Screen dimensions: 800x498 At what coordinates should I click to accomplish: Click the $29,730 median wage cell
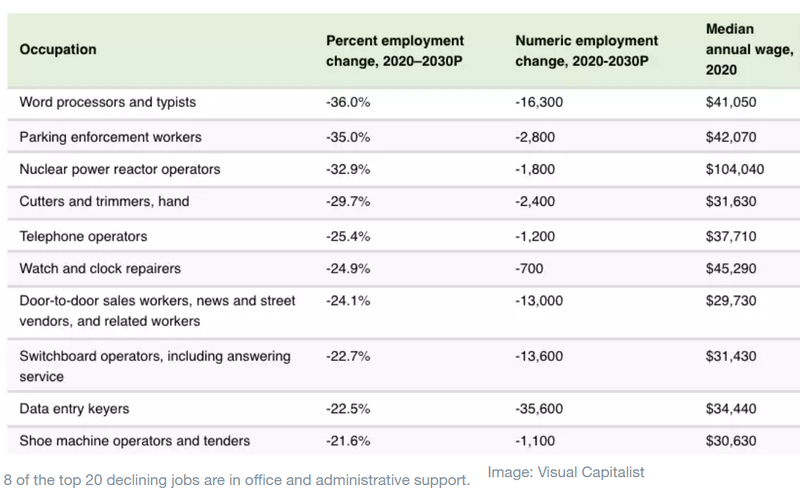click(731, 301)
